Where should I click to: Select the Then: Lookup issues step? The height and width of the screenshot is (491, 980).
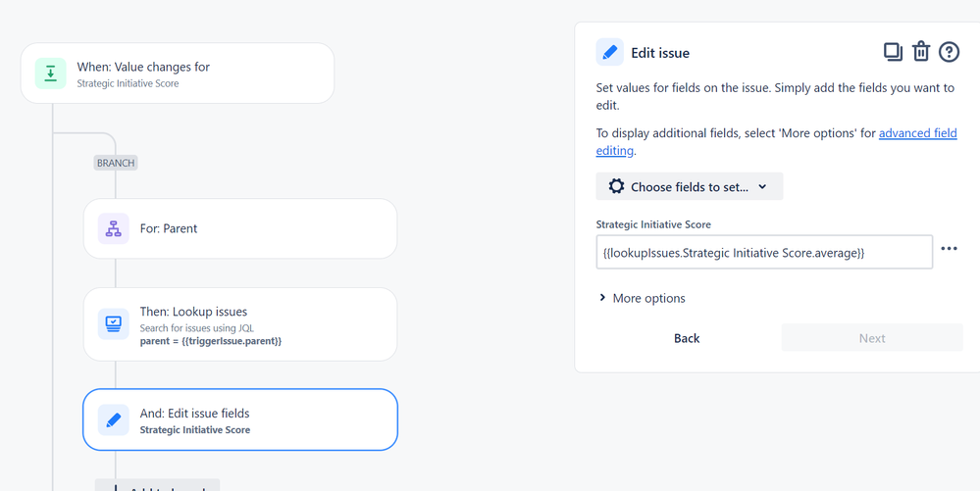pos(240,324)
